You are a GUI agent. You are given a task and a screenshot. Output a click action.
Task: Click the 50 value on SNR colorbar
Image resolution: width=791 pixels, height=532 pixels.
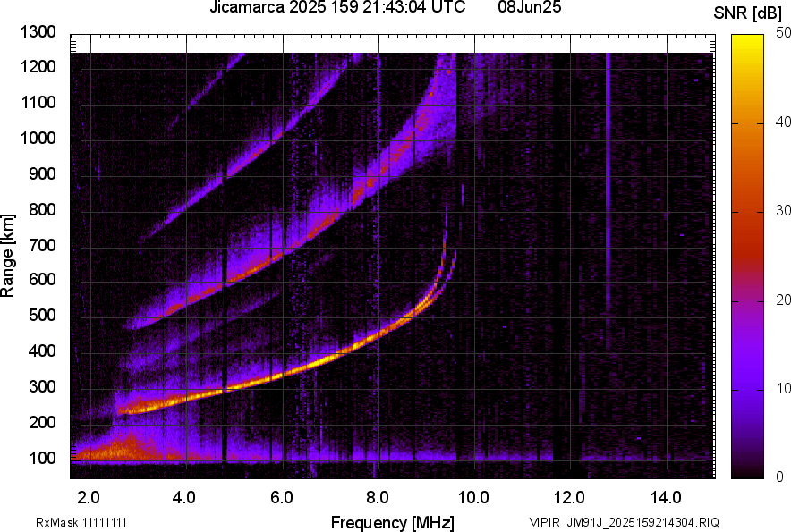(x=783, y=32)
